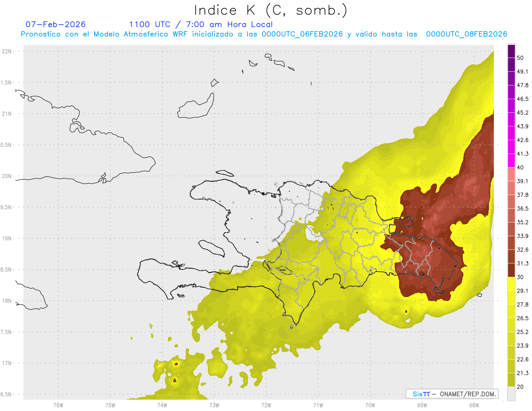Click "1100 UTC / 7:00 am Hora Local"
The height and width of the screenshot is (411, 532).
[201, 24]
